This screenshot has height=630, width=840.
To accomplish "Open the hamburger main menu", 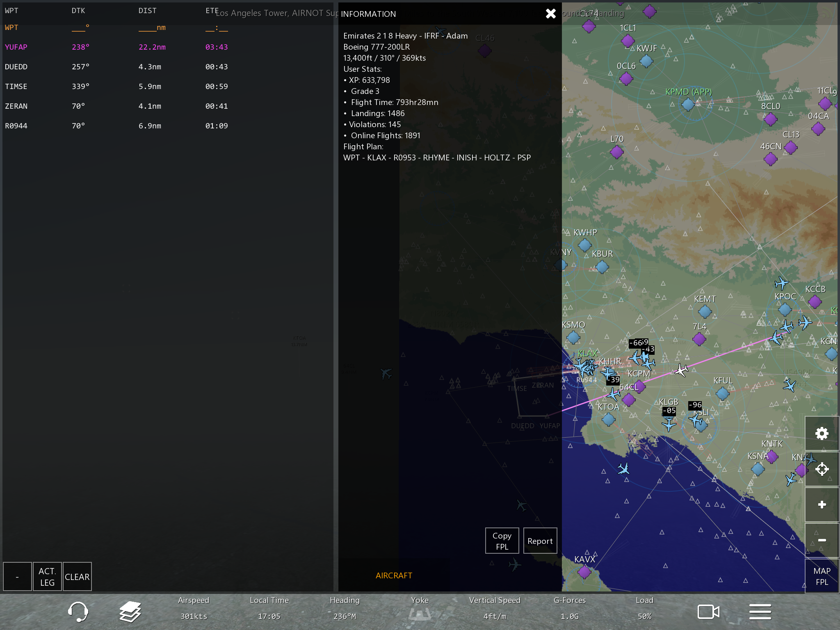I will [x=760, y=612].
